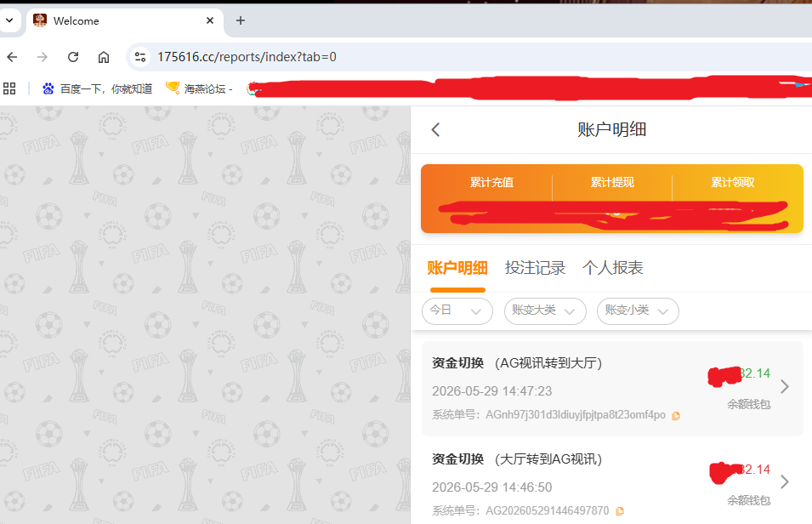Open details arrow for AG视讯转到大厅 record
The image size is (812, 524).
pyautogui.click(x=785, y=387)
